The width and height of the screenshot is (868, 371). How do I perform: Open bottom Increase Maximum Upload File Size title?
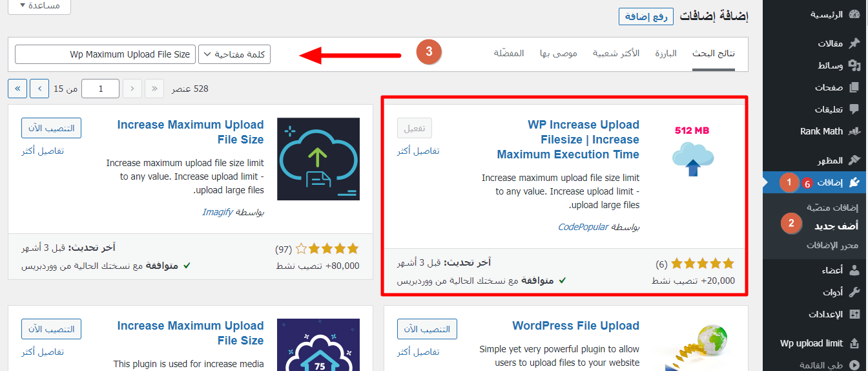click(191, 333)
